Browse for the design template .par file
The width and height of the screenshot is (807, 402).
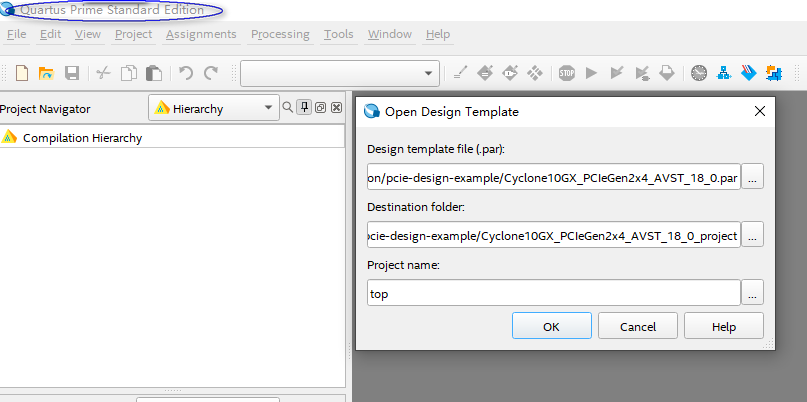click(752, 177)
